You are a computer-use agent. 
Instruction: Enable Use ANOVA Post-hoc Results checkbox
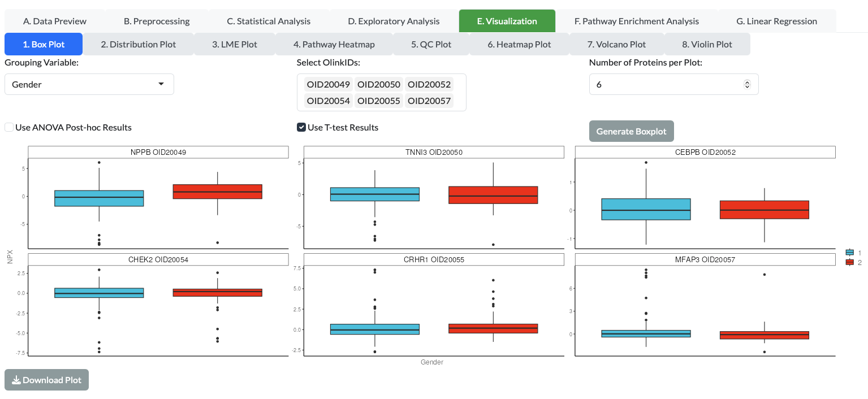pos(9,127)
